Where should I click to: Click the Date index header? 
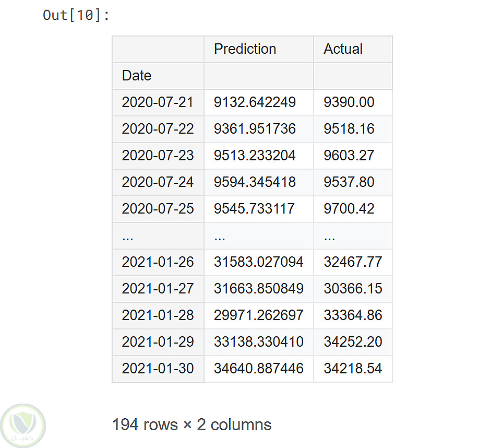137,76
